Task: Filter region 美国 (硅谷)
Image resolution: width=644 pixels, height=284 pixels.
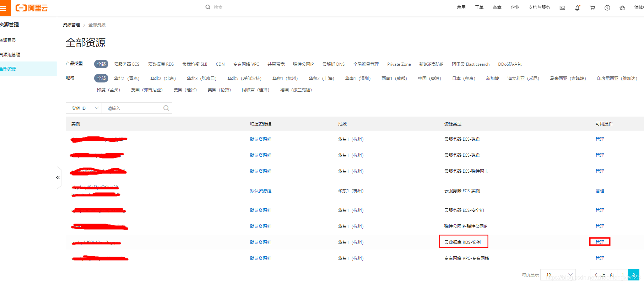Action: point(185,90)
